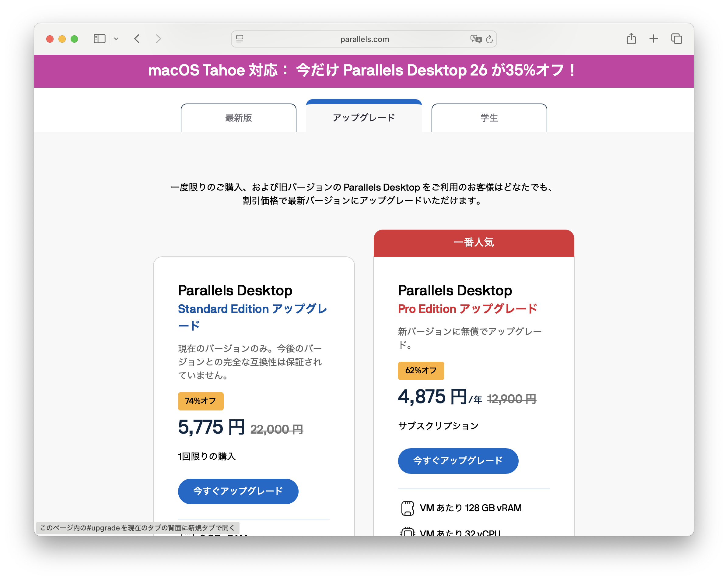
Task: Click the crossed-out 12,900 円 price
Action: tap(511, 399)
